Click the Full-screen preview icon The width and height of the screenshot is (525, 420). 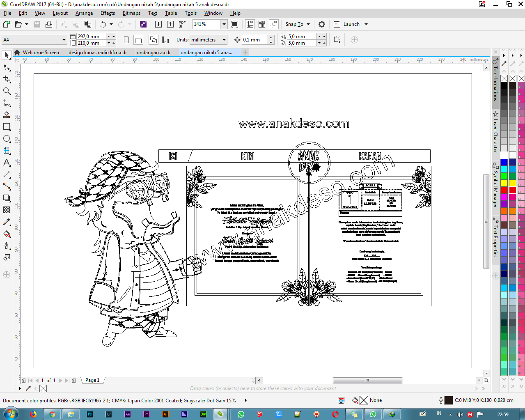[x=235, y=24]
